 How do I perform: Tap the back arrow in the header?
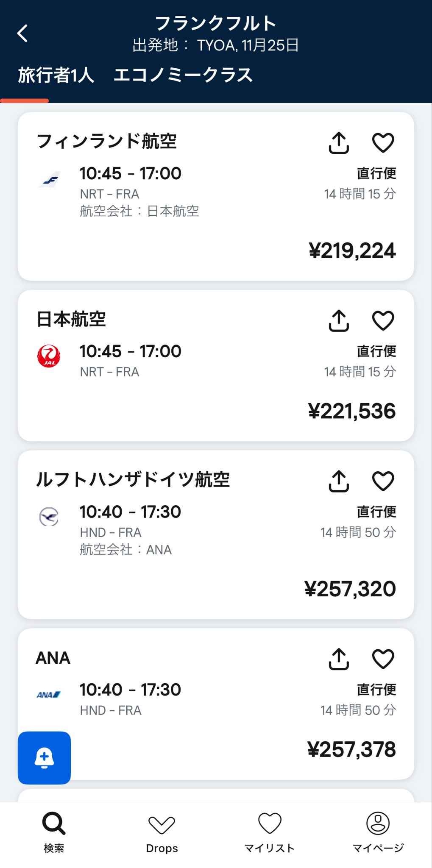pos(23,33)
